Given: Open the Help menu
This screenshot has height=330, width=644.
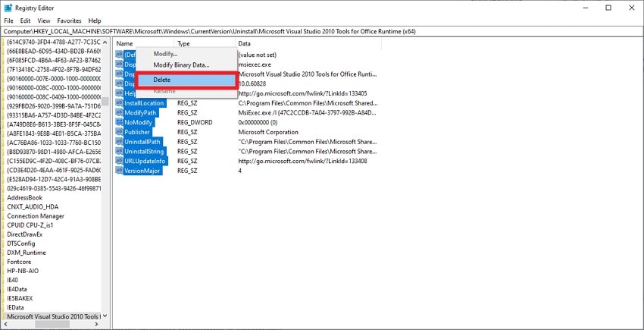Looking at the screenshot, I should coord(95,20).
